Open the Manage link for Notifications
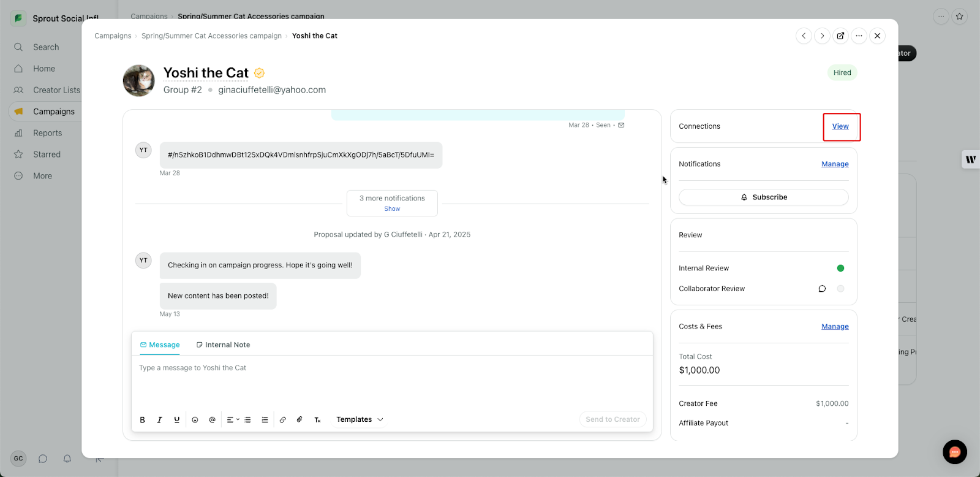Image resolution: width=980 pixels, height=477 pixels. pos(835,164)
